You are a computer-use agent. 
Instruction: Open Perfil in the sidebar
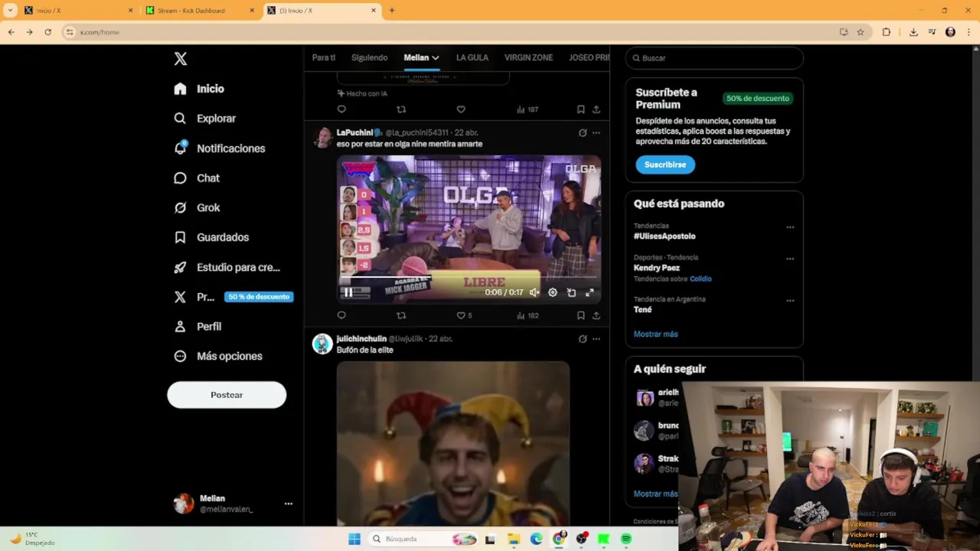[198, 326]
